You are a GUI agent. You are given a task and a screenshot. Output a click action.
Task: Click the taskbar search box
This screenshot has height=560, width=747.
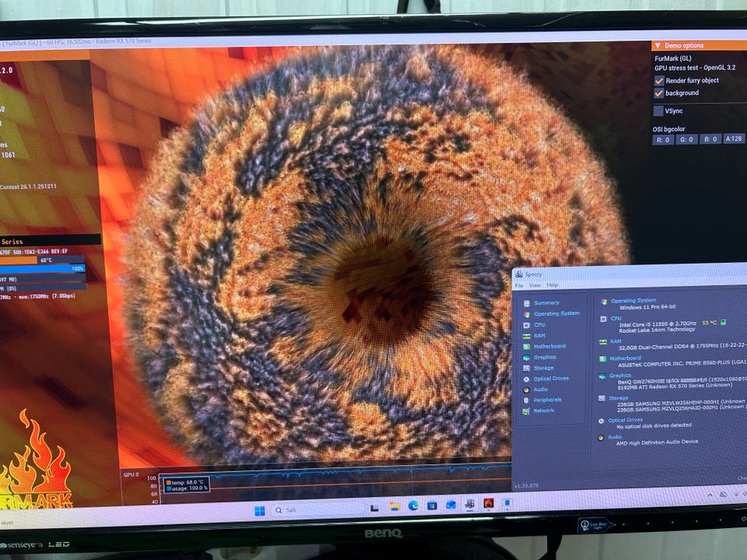[317, 509]
